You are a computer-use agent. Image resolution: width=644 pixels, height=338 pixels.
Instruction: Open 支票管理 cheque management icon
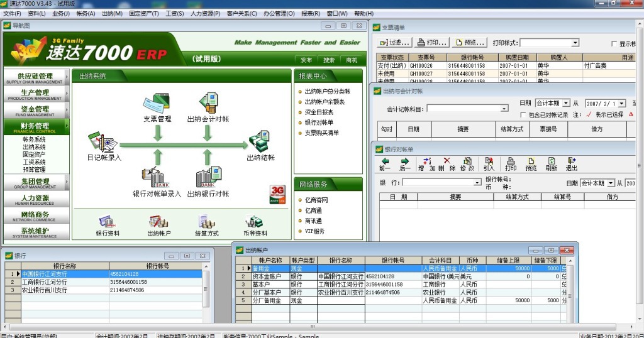coord(157,104)
